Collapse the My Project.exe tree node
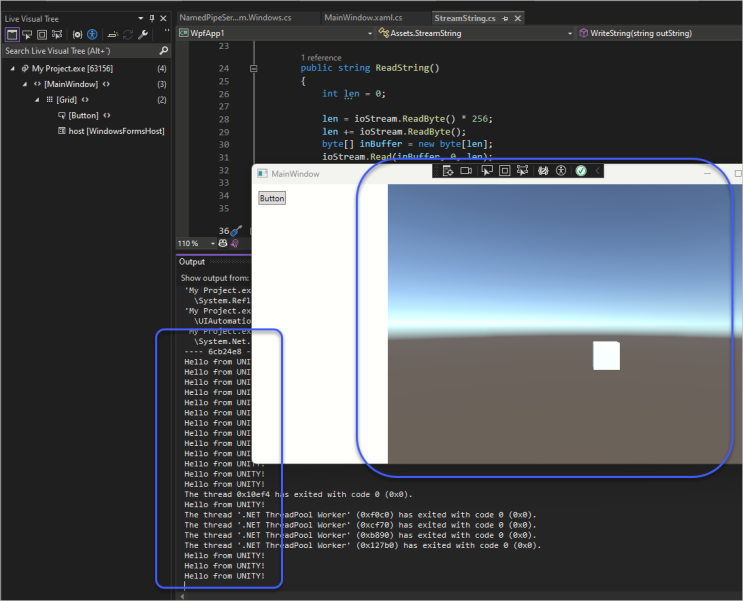 point(13,69)
